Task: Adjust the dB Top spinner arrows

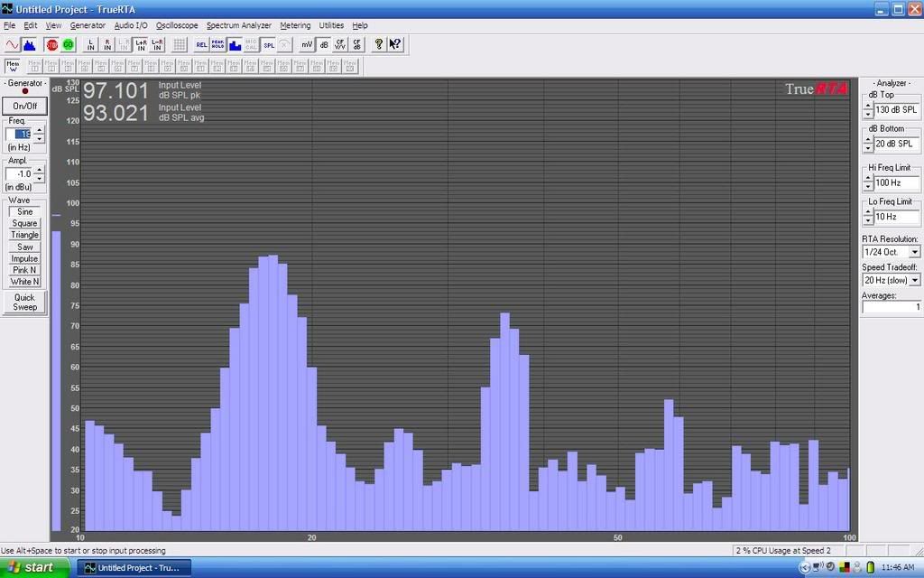Action: click(x=868, y=109)
